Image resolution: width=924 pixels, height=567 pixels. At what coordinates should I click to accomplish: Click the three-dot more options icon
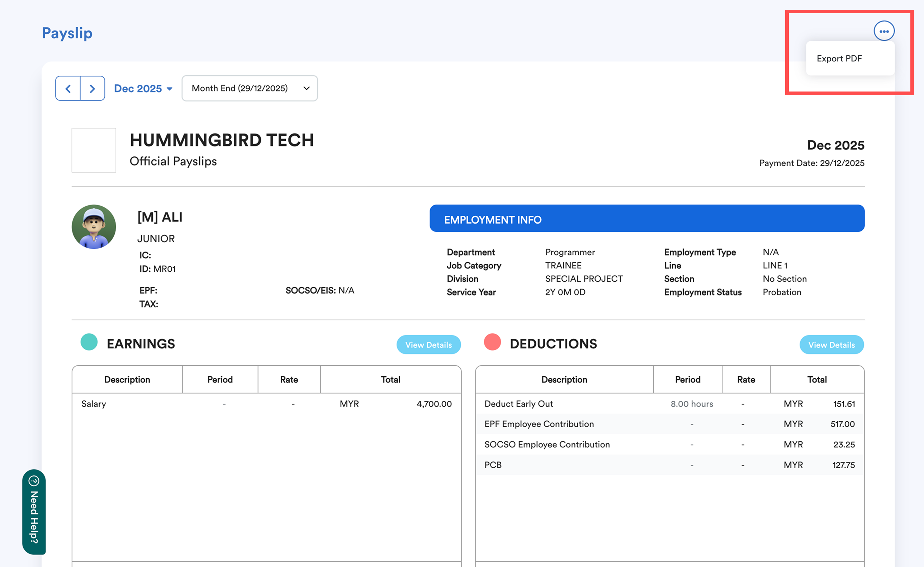coord(883,31)
